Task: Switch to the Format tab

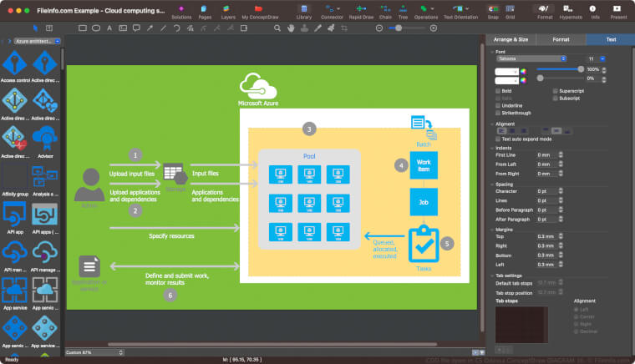Action: 561,39
